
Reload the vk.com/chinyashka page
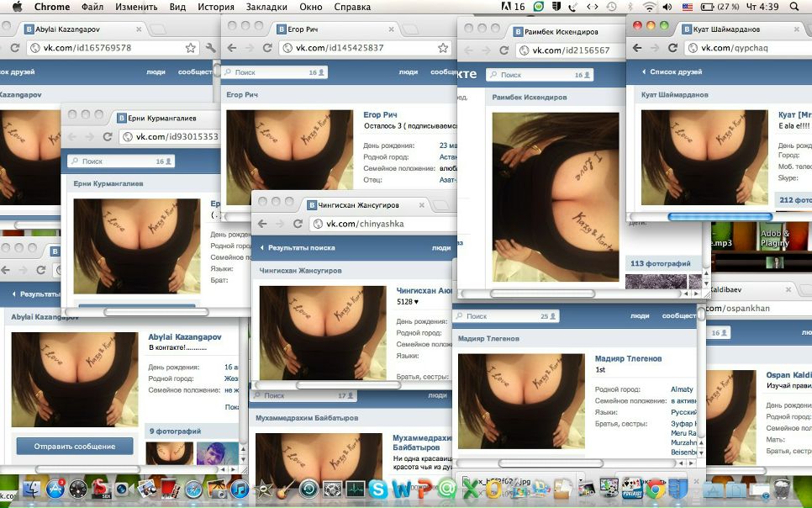tap(298, 224)
